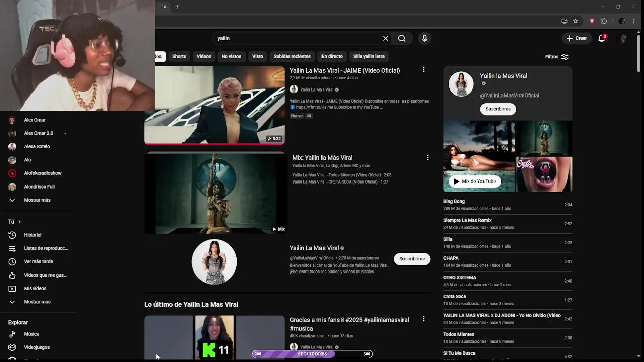This screenshot has width=644, height=362.
Task: Select the Visto filter chip
Action: tap(258, 56)
